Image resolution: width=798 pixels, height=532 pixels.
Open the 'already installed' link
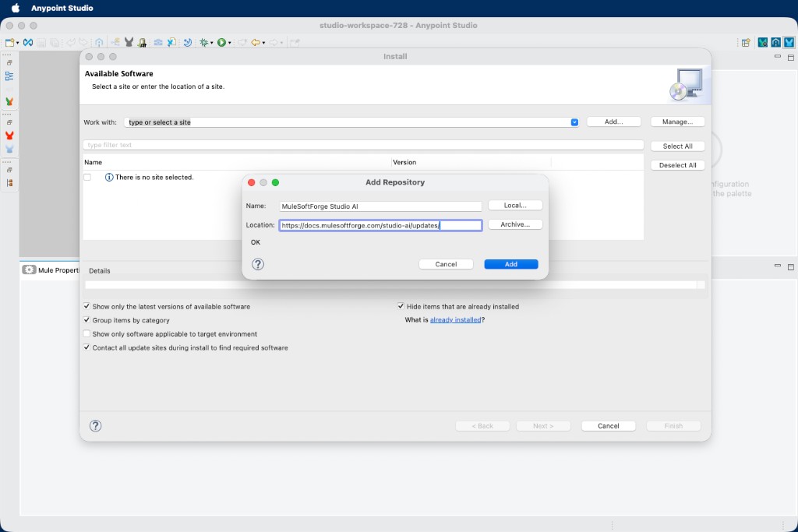pos(455,320)
